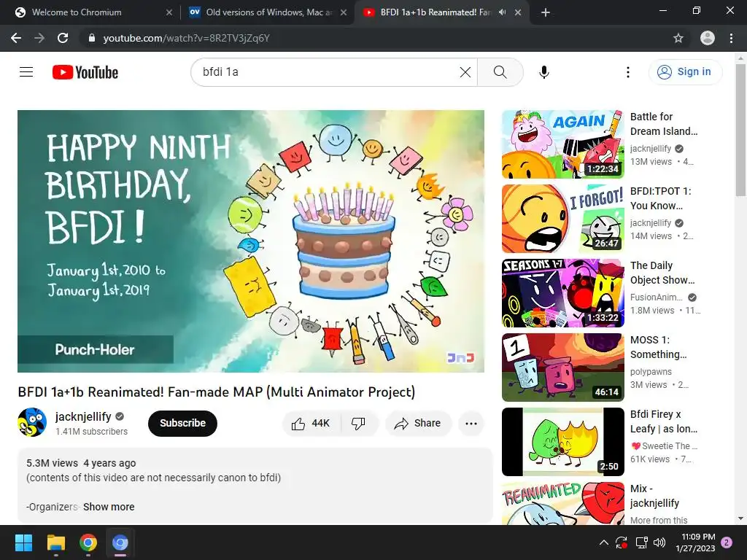Image resolution: width=747 pixels, height=560 pixels.
Task: Open the taskbar clock showing 11:09 PM
Action: click(x=695, y=542)
